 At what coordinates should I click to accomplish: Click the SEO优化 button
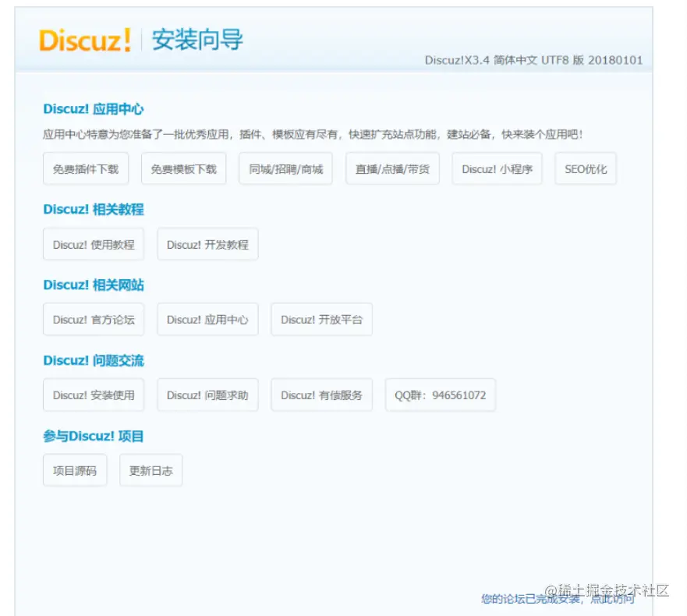[x=586, y=168]
